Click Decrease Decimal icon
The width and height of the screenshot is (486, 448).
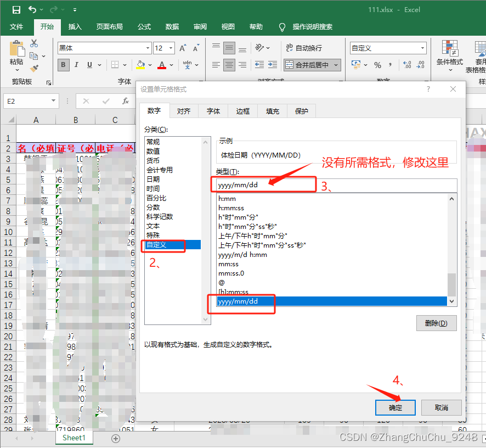click(421, 65)
